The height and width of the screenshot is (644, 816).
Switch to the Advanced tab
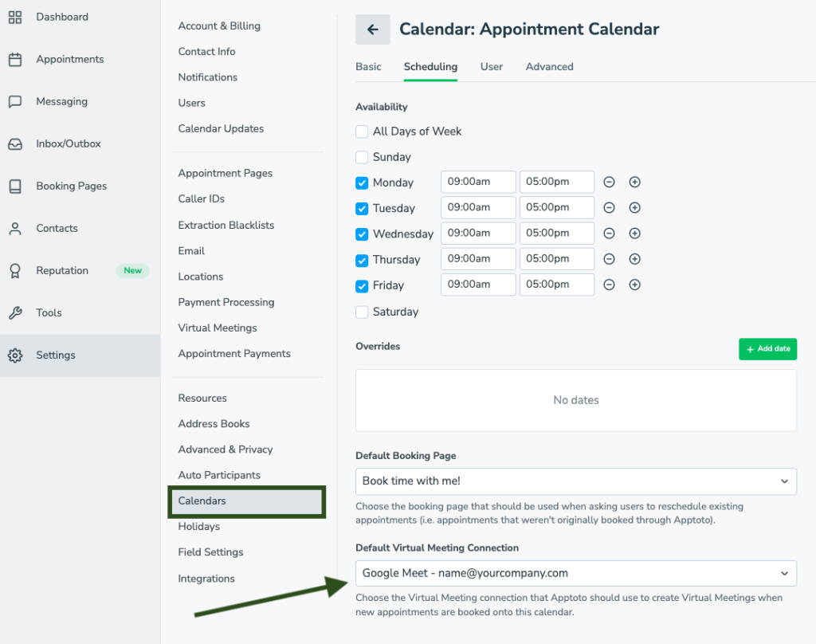pyautogui.click(x=549, y=67)
